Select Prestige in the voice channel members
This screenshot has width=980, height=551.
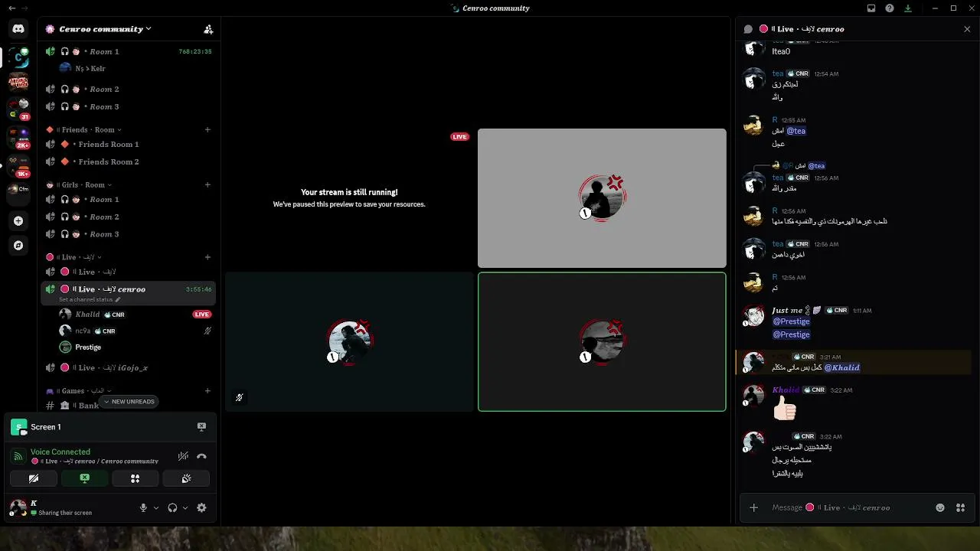click(x=129, y=347)
